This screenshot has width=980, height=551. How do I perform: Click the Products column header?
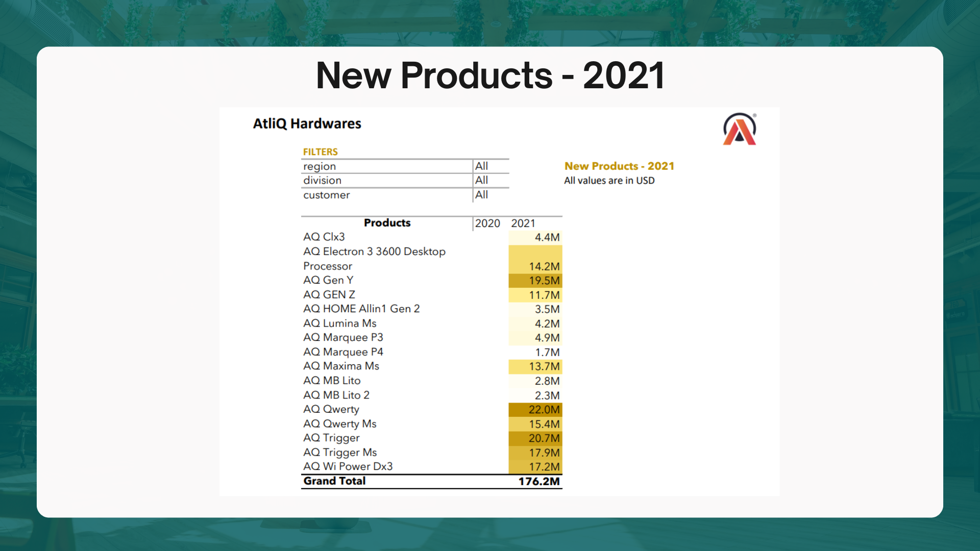387,223
